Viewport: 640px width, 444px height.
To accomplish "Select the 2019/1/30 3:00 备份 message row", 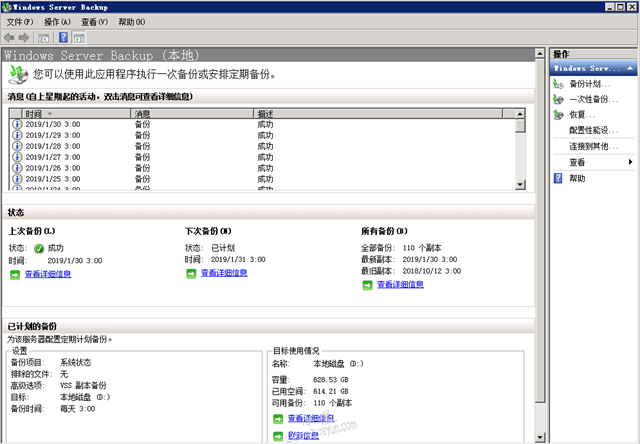I will click(x=261, y=124).
